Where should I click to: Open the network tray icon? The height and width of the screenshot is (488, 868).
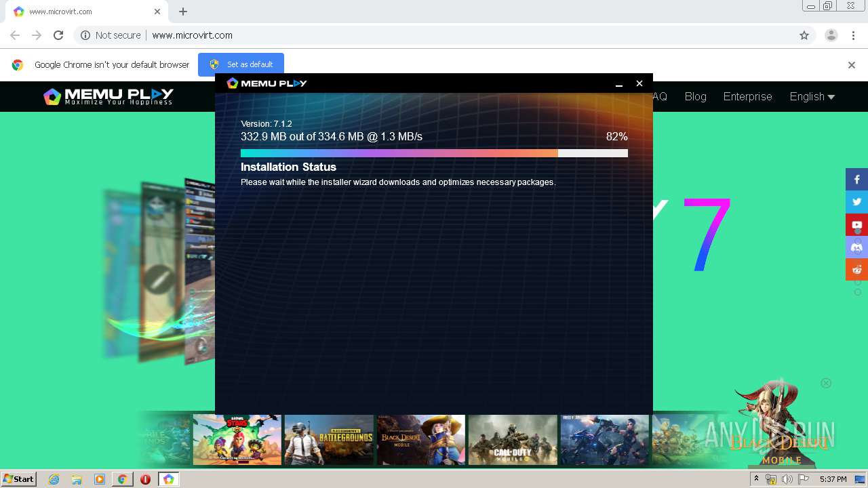click(771, 479)
